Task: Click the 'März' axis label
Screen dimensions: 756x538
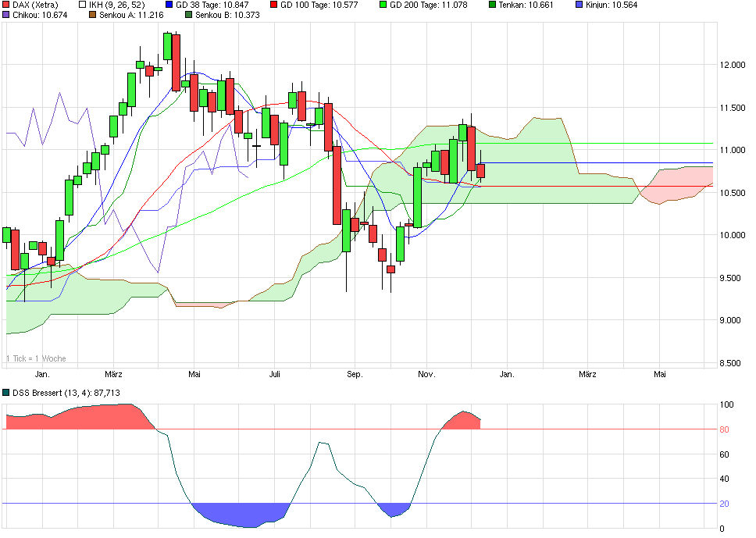Action: tap(114, 375)
